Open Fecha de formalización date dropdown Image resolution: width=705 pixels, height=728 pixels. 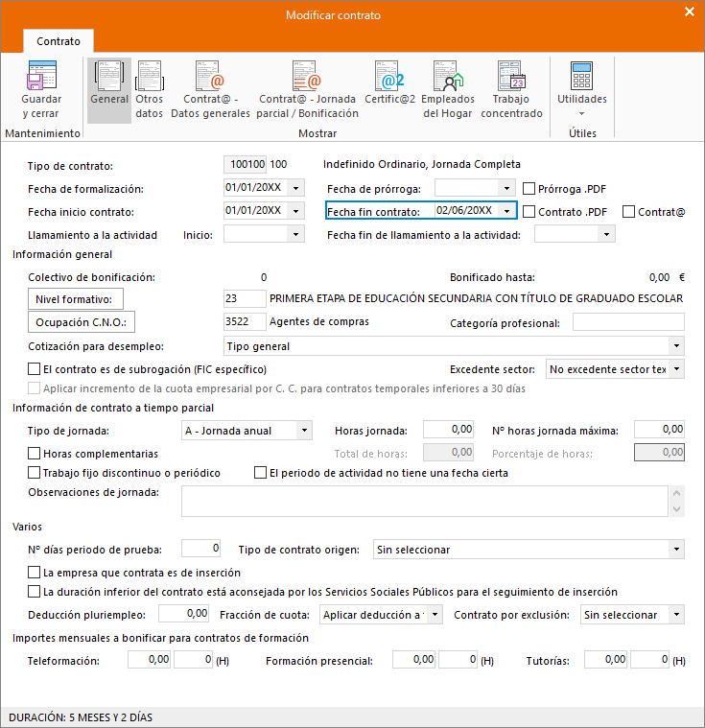point(295,188)
